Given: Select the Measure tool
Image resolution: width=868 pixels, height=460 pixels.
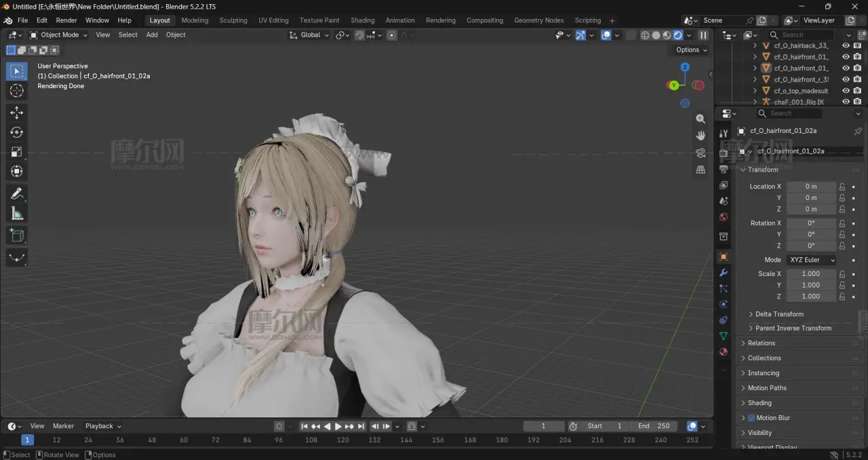Looking at the screenshot, I should coord(17,214).
